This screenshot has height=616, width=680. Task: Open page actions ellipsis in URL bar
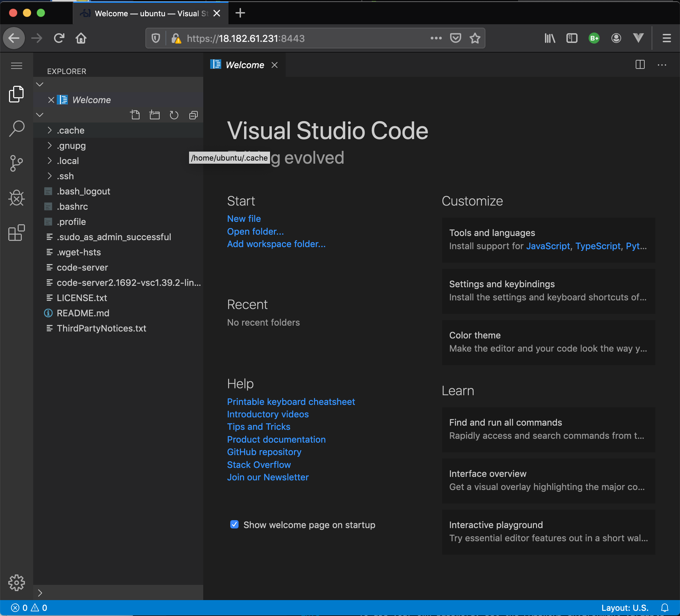click(436, 38)
